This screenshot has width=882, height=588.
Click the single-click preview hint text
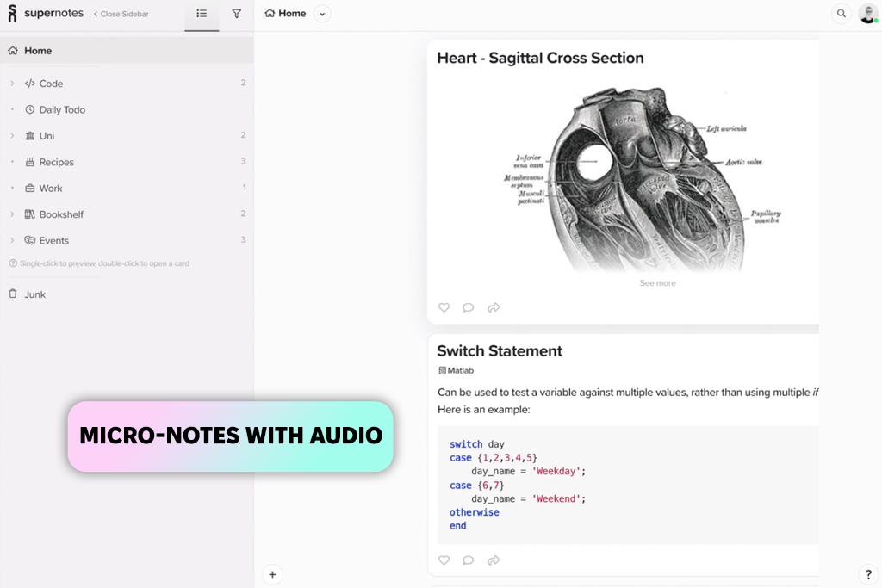(104, 263)
